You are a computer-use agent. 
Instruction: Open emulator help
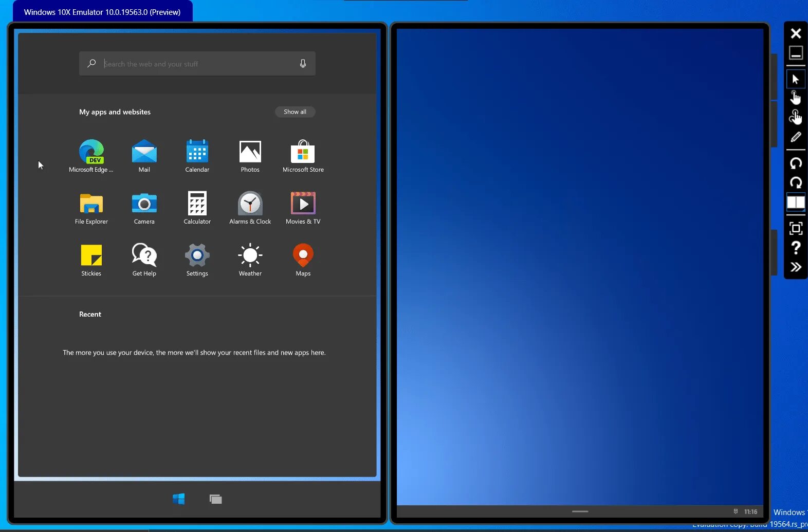click(x=796, y=248)
